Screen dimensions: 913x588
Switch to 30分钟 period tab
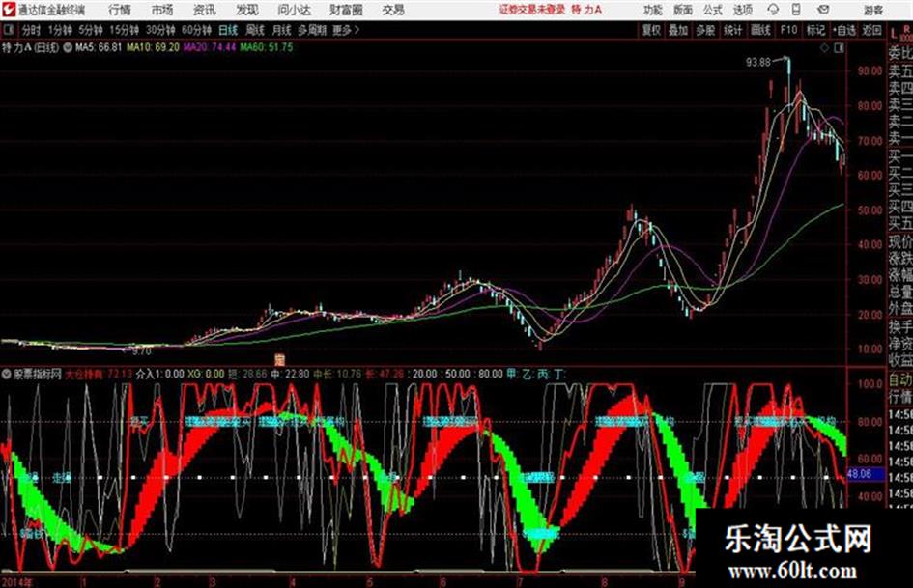point(160,30)
